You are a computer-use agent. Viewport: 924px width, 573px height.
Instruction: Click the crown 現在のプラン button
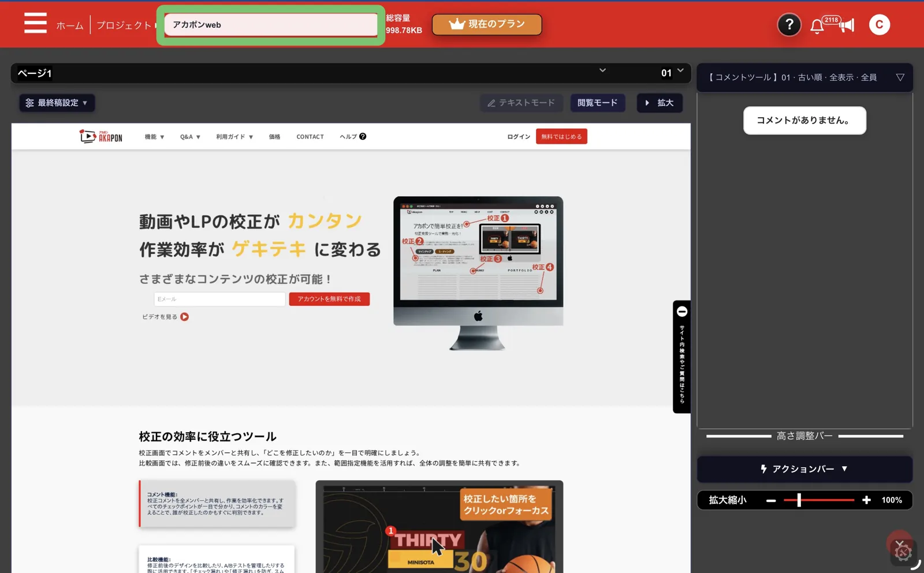pyautogui.click(x=487, y=24)
